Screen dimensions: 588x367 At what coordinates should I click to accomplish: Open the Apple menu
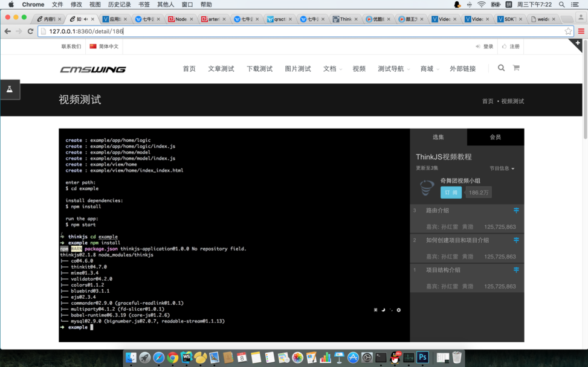click(x=11, y=4)
